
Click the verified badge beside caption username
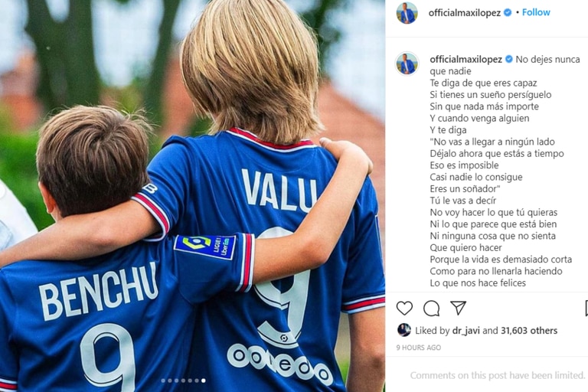click(x=509, y=59)
